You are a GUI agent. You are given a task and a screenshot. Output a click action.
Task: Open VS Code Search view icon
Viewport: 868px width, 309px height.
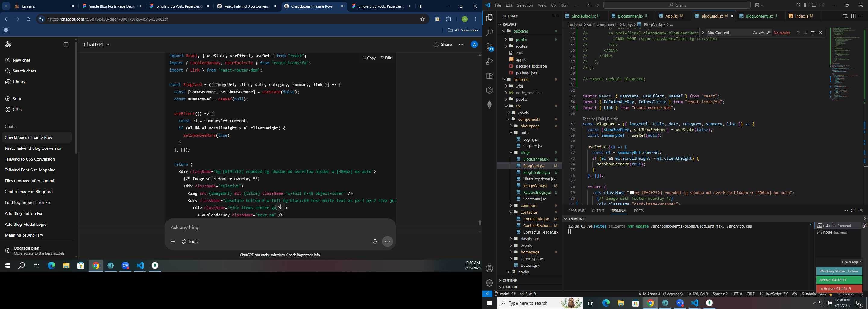(489, 32)
